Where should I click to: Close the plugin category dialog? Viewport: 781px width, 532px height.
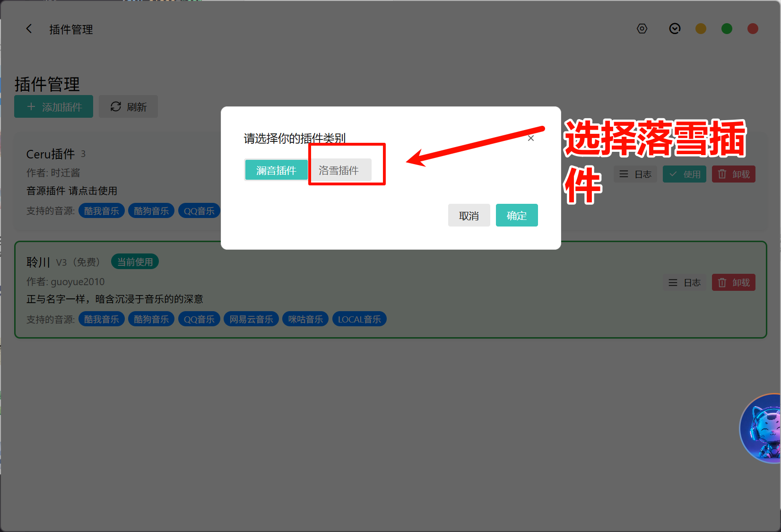tap(531, 138)
